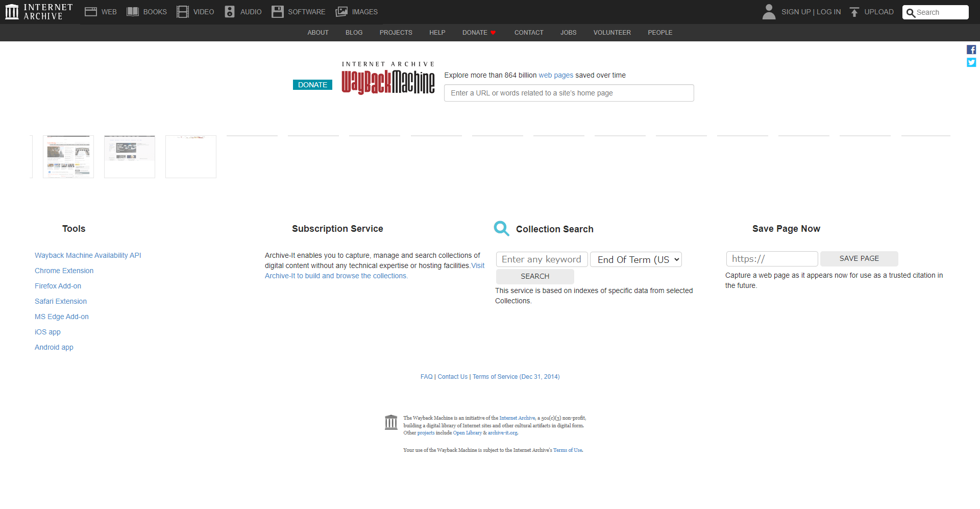Open the PEOPLE menu item
The image size is (980, 509).
click(x=660, y=33)
